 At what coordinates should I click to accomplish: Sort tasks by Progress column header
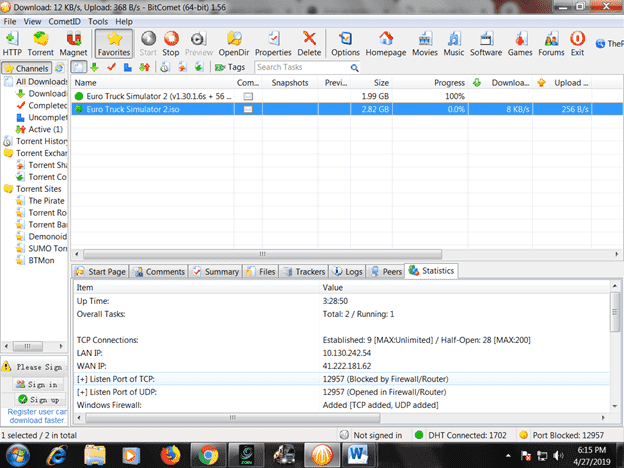point(430,83)
